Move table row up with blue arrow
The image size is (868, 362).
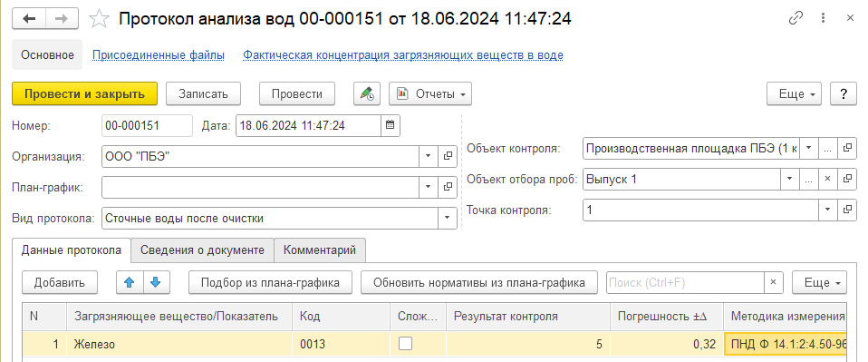[x=130, y=282]
